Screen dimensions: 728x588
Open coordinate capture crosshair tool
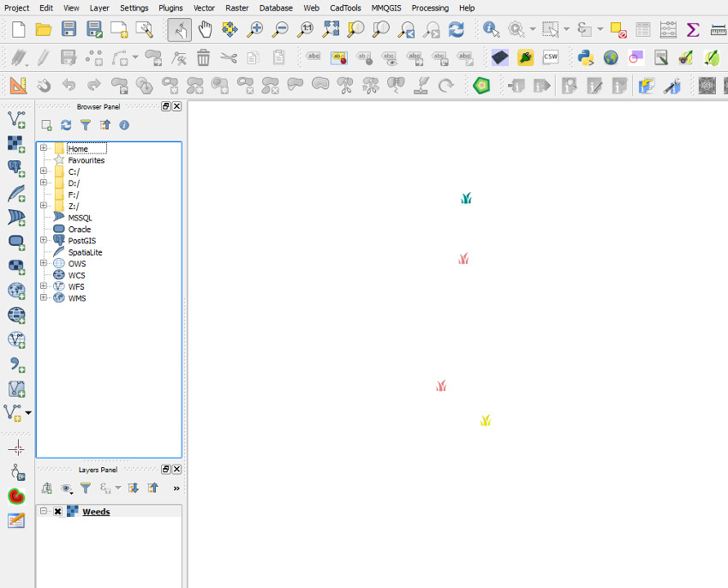coord(17,448)
